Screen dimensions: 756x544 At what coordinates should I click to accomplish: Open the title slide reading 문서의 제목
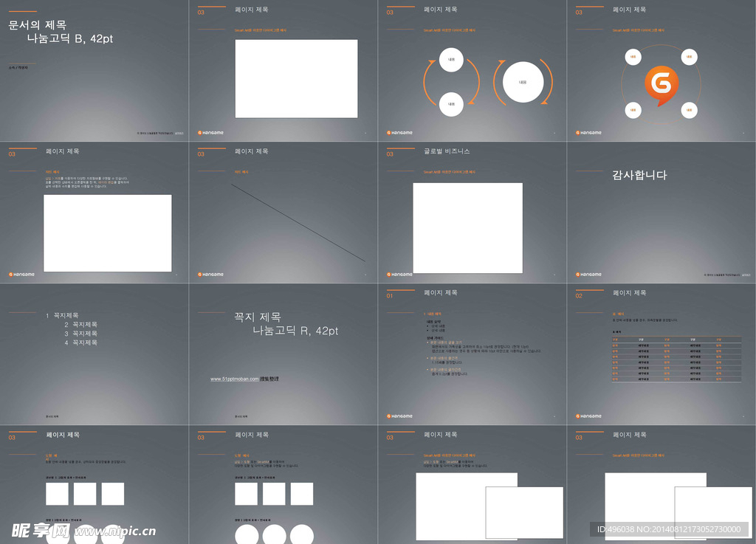pyautogui.click(x=94, y=70)
